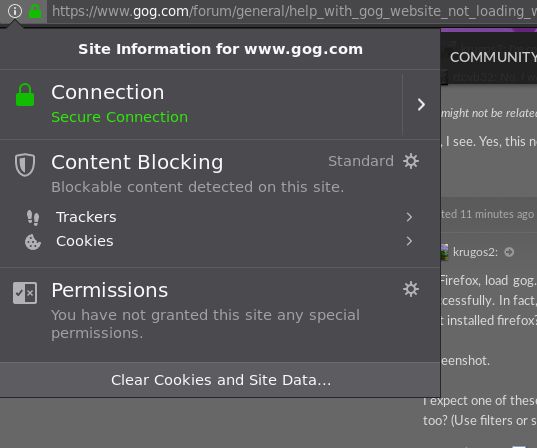Open the COMMUNITY menu item
The image size is (537, 448).
[x=493, y=57]
